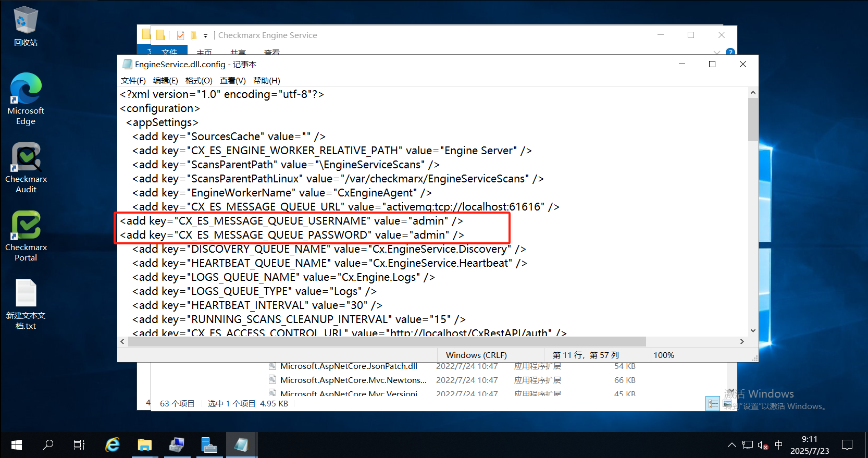This screenshot has width=868, height=458.
Task: Click the EngineWorkerName CxEngineAgent line
Action: [x=282, y=193]
